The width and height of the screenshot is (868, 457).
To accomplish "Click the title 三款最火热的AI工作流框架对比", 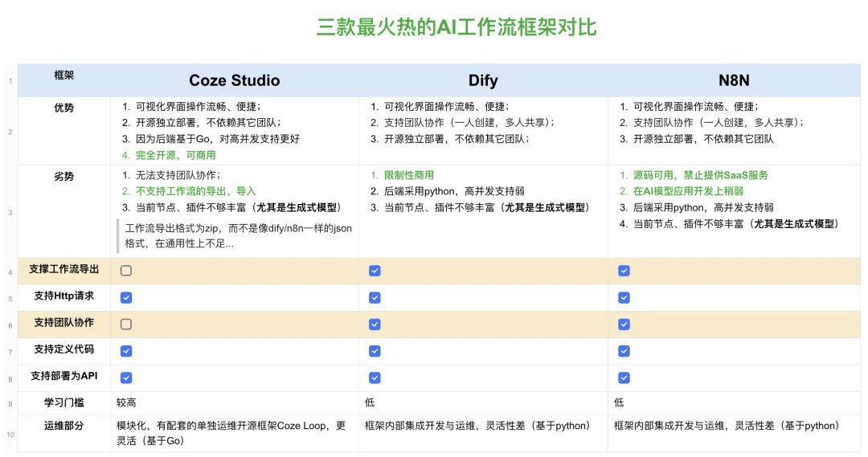I will pyautogui.click(x=457, y=27).
